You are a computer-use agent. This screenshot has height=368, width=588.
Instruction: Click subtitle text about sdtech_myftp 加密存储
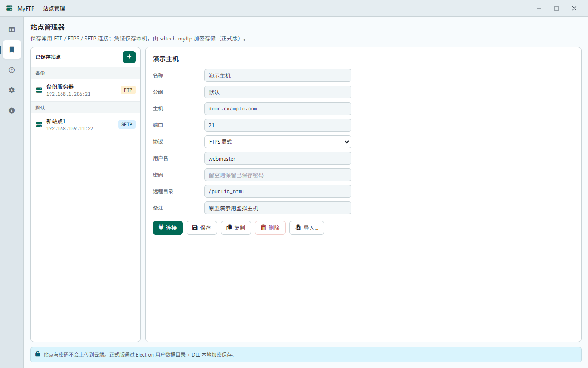click(x=140, y=39)
